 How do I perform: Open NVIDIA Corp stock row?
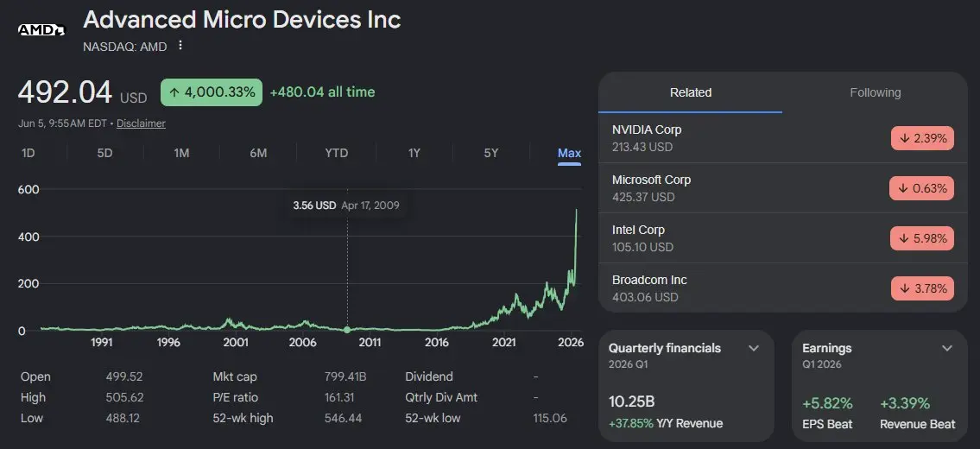click(782, 138)
